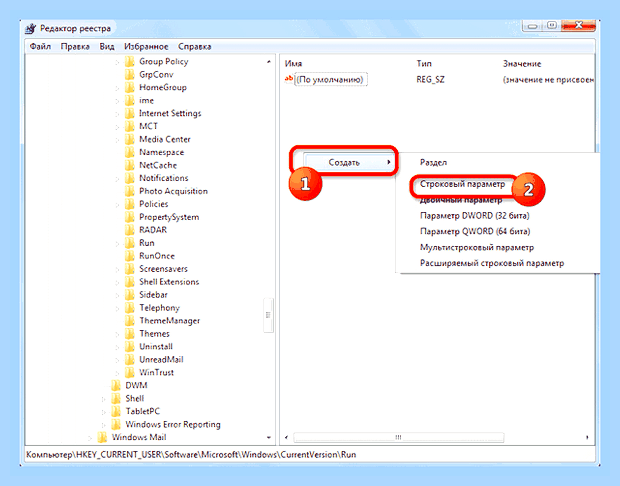Click the Run folder icon

[x=129, y=243]
